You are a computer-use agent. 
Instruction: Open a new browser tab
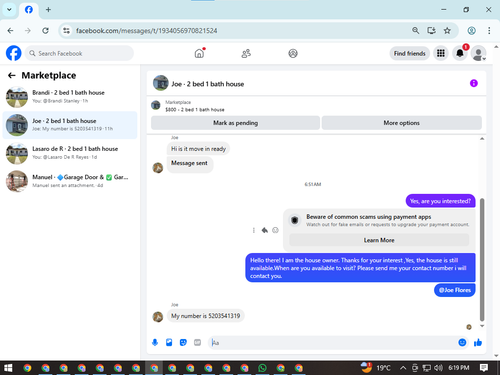[48, 10]
